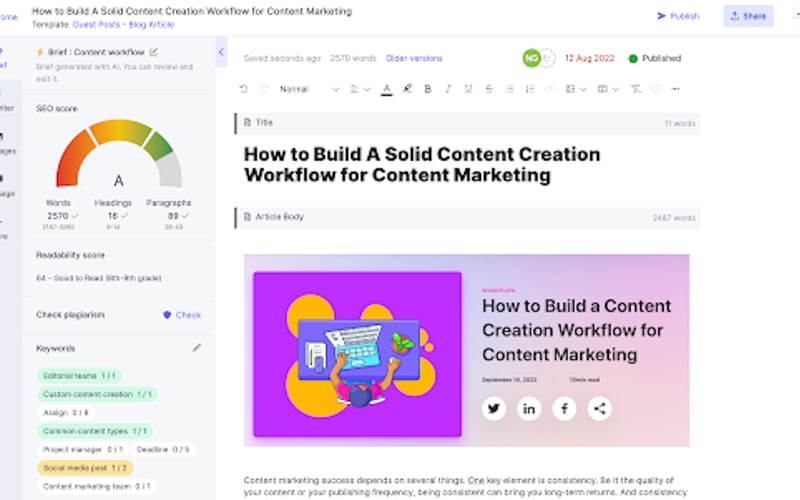Screen dimensions: 800x500
Task: Clear text formatting
Action: click(x=635, y=89)
